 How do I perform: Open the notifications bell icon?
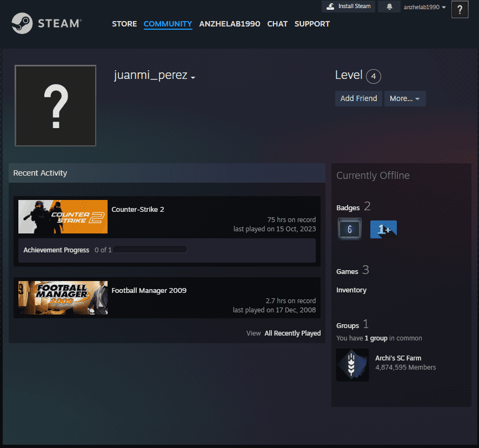[x=389, y=6]
